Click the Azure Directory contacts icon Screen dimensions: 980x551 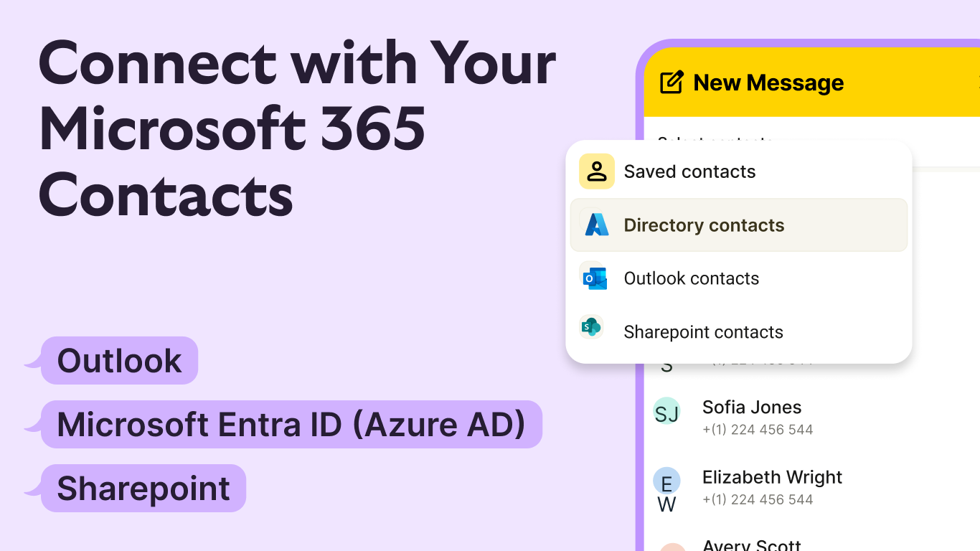pyautogui.click(x=597, y=225)
